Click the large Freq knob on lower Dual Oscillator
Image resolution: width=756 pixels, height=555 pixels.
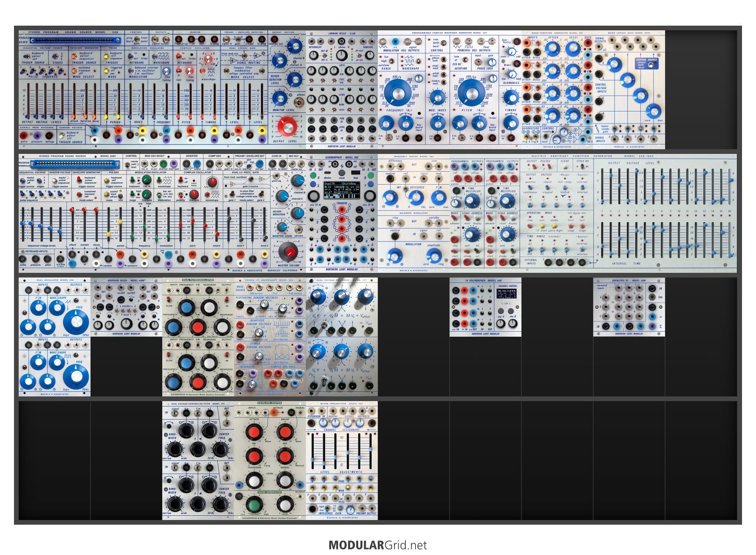coord(76,377)
